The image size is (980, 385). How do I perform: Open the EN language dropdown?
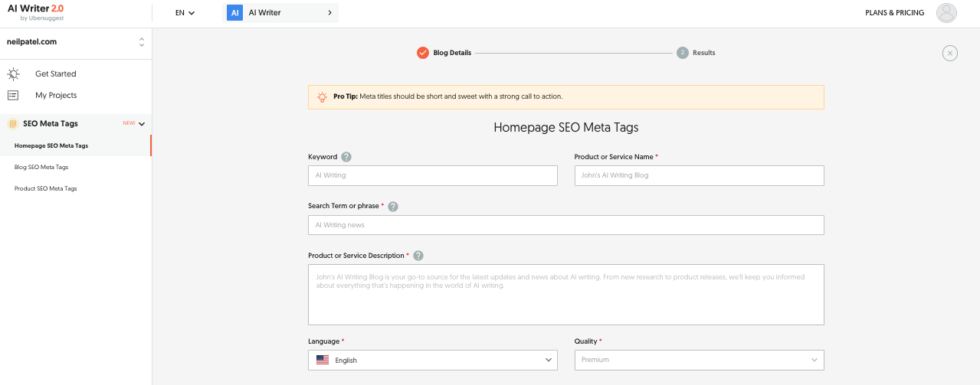tap(185, 13)
